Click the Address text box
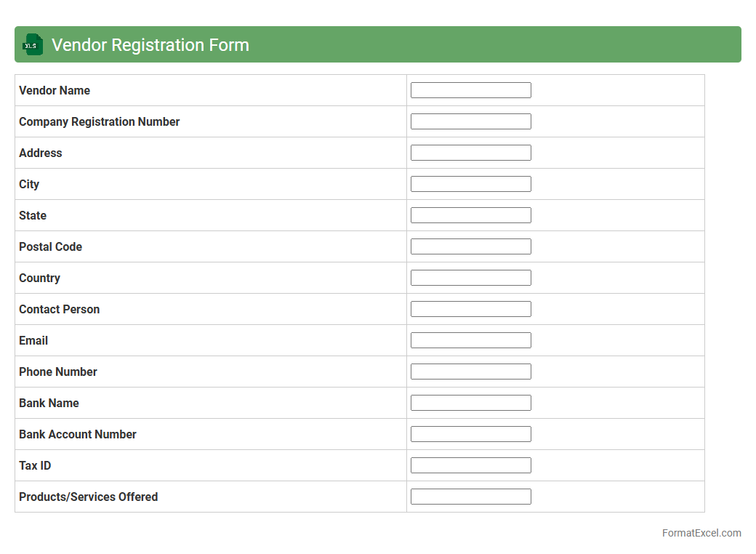This screenshot has width=756, height=554. (470, 153)
